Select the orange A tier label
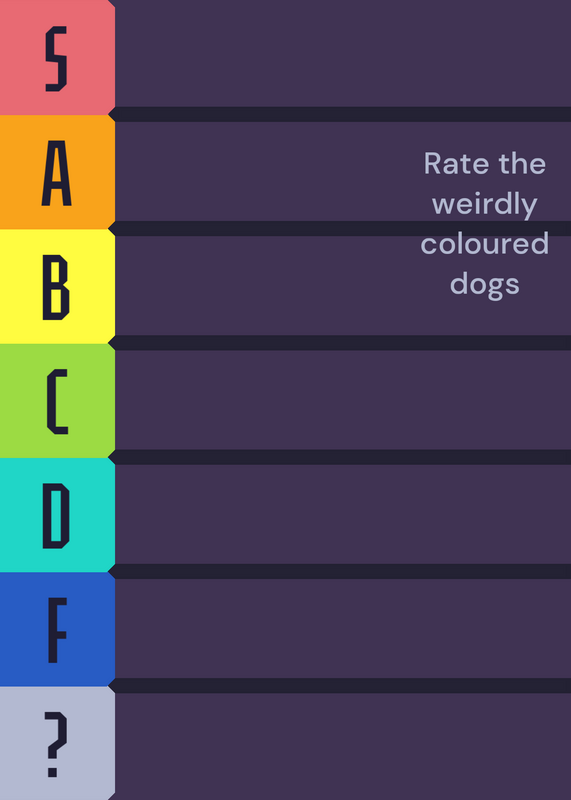 click(x=57, y=172)
